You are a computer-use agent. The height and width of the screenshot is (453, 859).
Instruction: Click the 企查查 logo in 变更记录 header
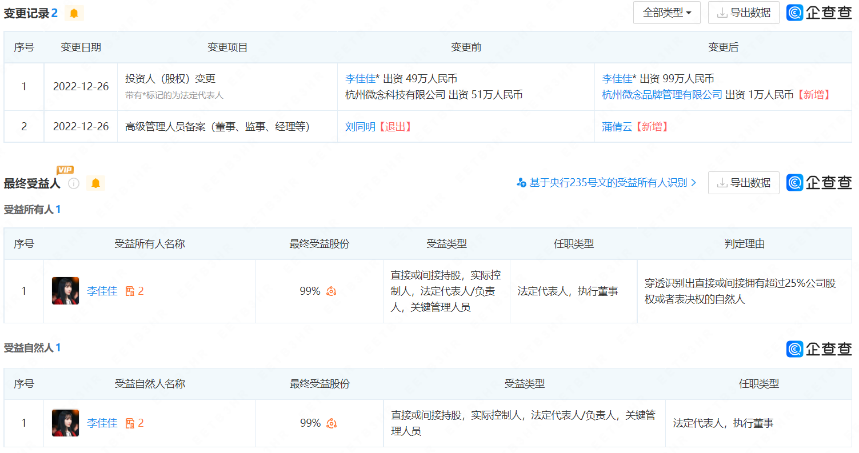(x=819, y=13)
